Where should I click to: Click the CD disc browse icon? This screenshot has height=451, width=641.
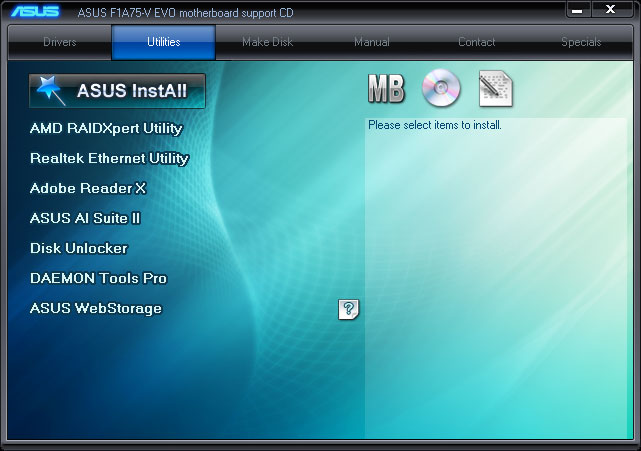[441, 88]
